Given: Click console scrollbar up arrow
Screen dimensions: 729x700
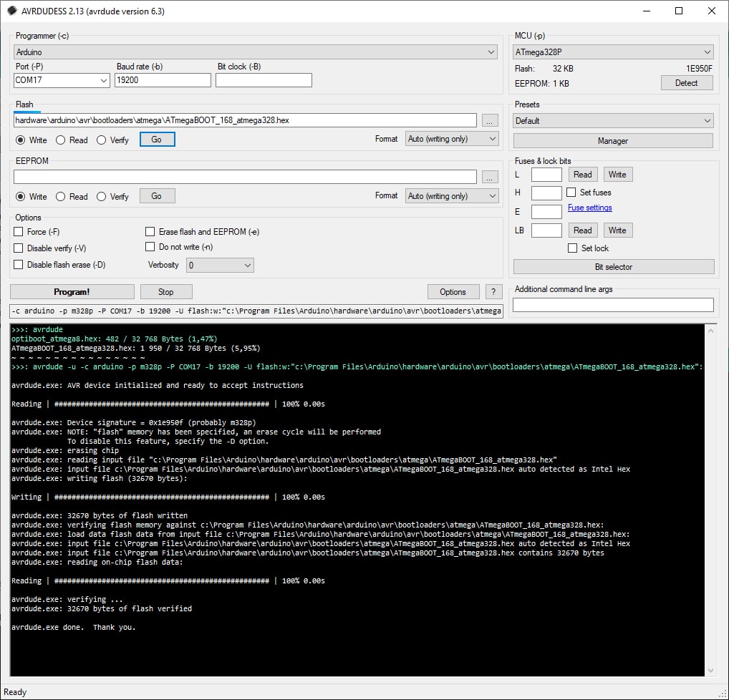Looking at the screenshot, I should coord(710,331).
